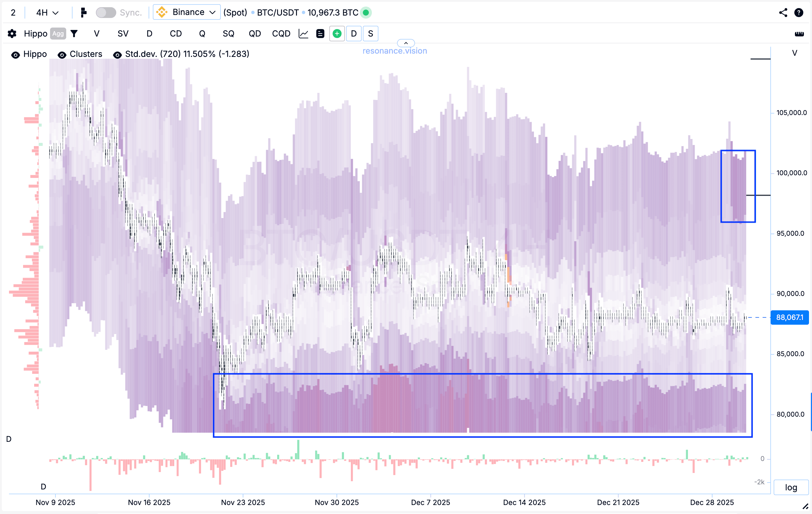This screenshot has height=514, width=812.
Task: Click the volume profile layout icon
Action: tap(84, 13)
